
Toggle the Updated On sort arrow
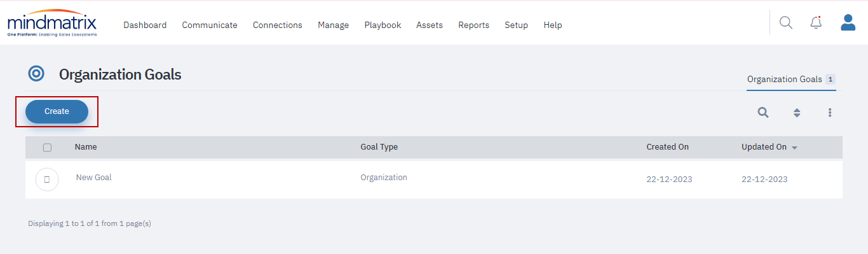[x=794, y=148]
